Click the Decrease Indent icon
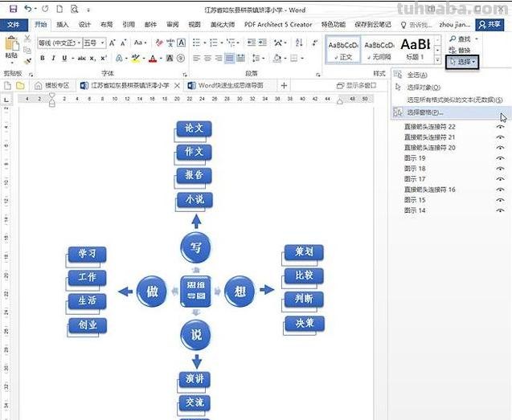512x420 pixels. pyautogui.click(x=252, y=43)
